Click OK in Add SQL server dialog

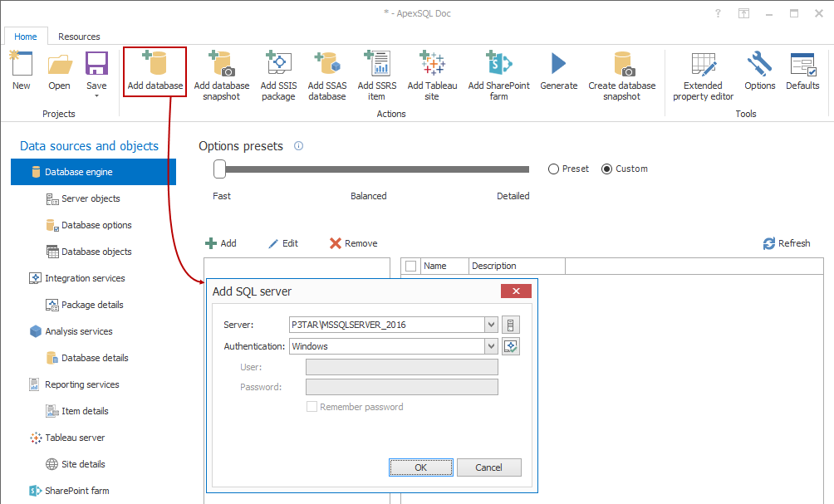[420, 467]
